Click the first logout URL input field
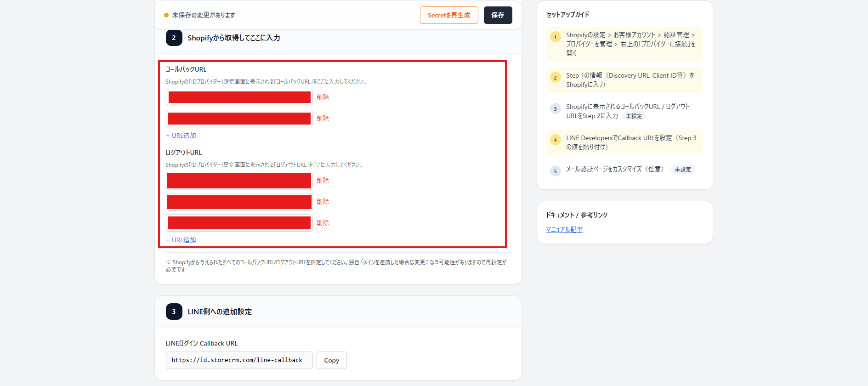The width and height of the screenshot is (868, 386). point(239,181)
